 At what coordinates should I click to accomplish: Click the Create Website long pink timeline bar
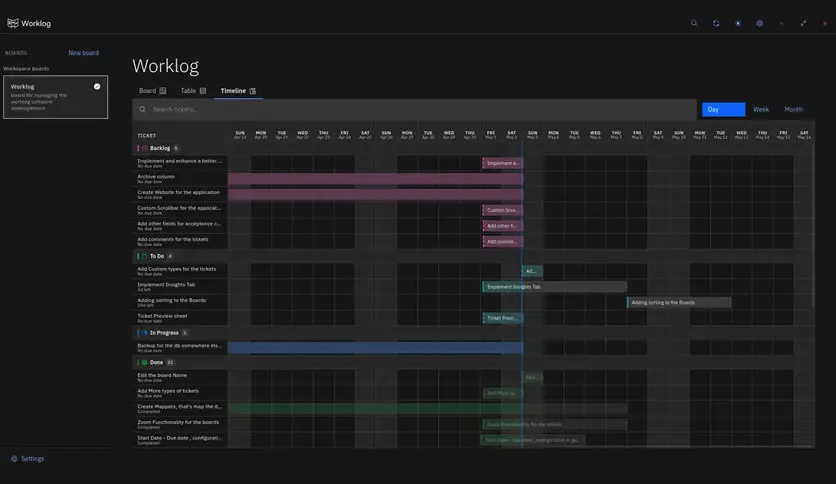click(x=375, y=195)
